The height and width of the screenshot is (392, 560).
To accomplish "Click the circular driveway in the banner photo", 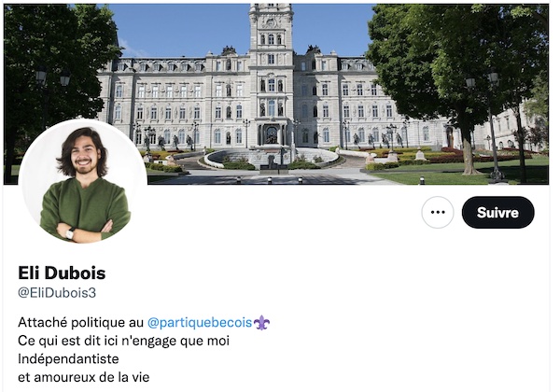I will [x=272, y=159].
